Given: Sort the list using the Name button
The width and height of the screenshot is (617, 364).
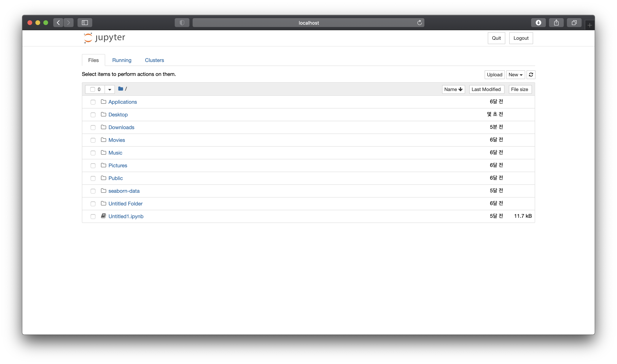Looking at the screenshot, I should (x=453, y=90).
